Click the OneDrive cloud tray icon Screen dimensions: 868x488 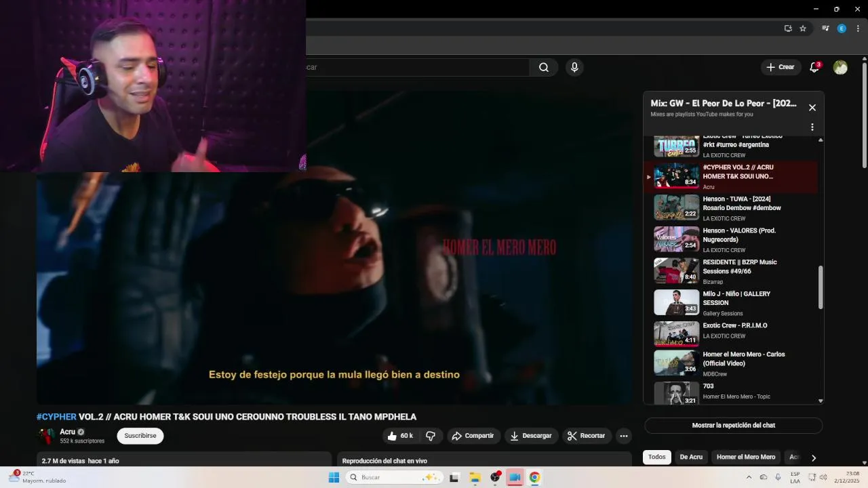point(764,477)
